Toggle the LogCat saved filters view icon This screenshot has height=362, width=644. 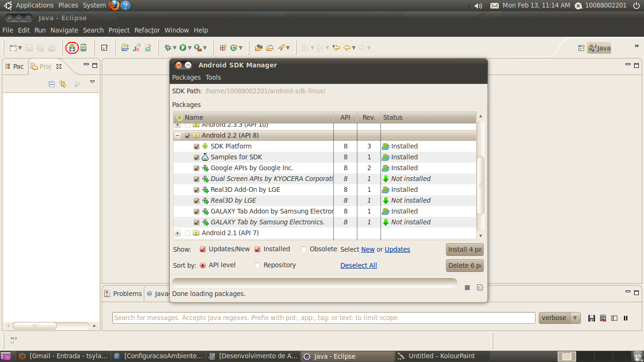(x=614, y=318)
